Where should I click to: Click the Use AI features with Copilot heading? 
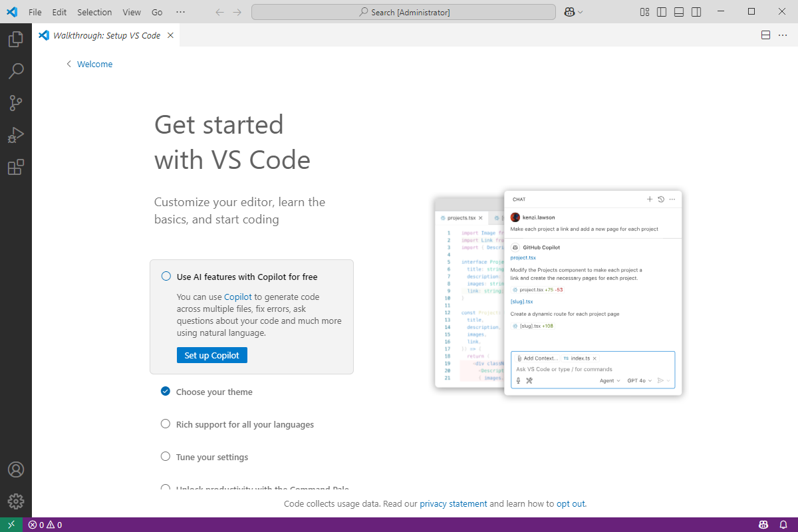pos(247,277)
